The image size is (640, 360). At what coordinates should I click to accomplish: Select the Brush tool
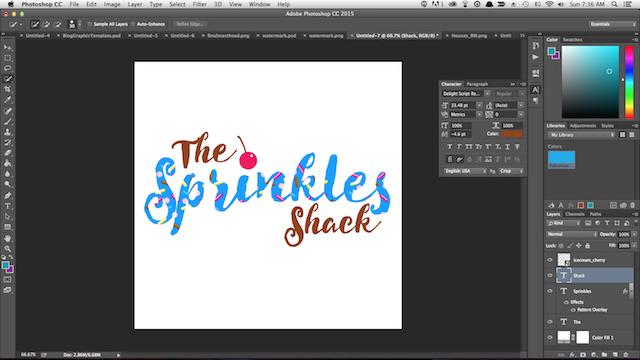click(x=7, y=122)
